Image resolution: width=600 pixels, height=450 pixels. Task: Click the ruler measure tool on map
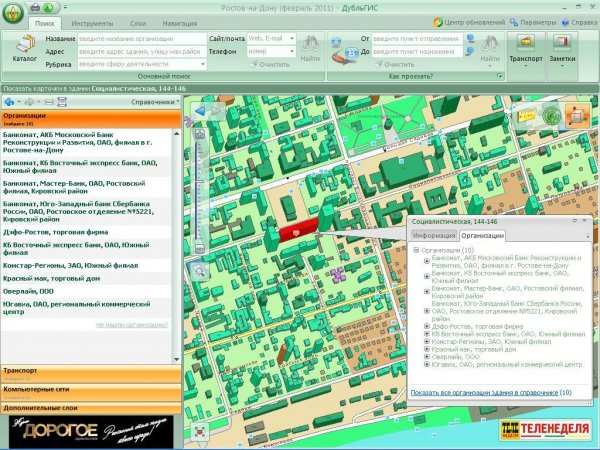[526, 116]
